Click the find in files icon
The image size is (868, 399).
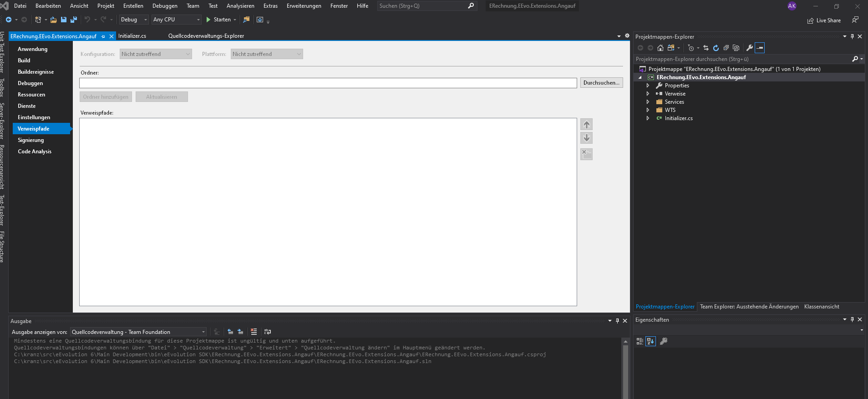(x=246, y=20)
